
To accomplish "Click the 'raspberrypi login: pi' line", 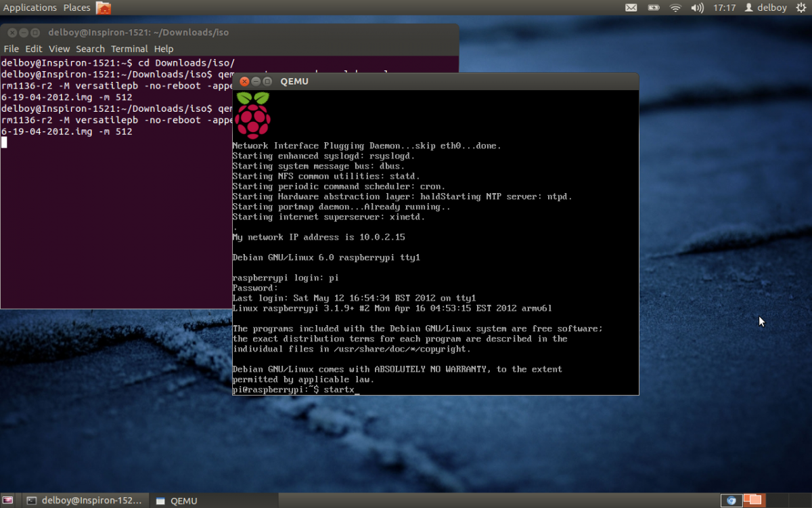I will coord(286,278).
